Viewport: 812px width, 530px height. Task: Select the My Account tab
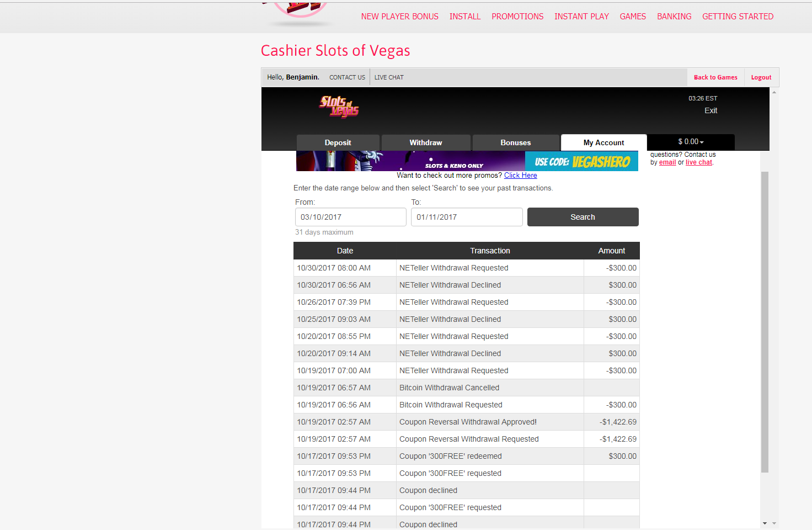coord(603,142)
